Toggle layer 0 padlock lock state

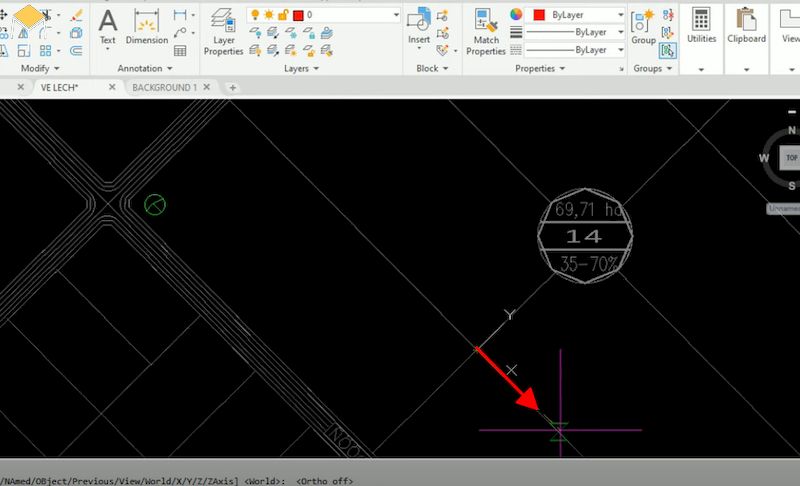point(283,15)
